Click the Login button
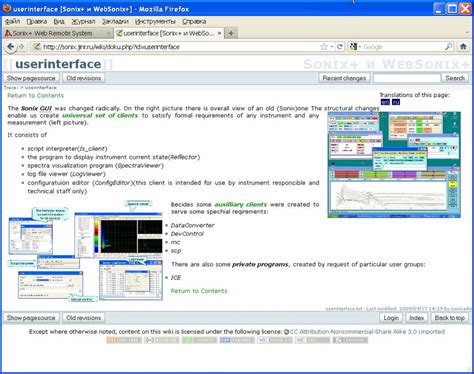 pos(391,318)
